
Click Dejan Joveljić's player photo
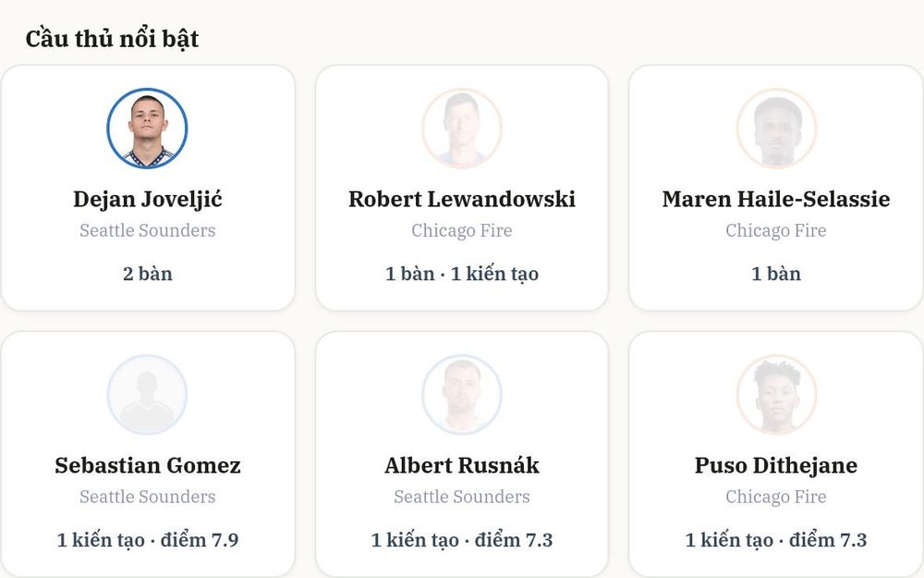[x=147, y=128]
